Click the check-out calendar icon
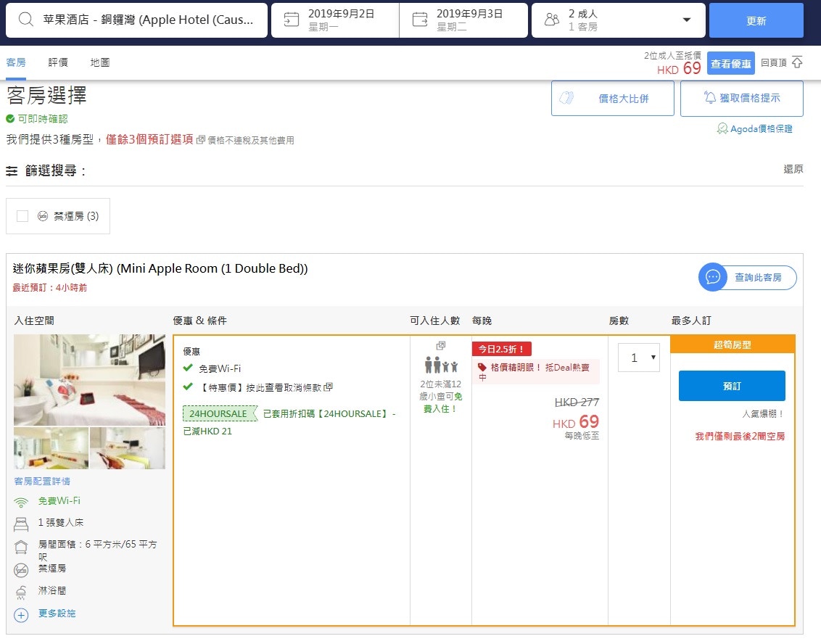This screenshot has width=821, height=644. [x=420, y=20]
